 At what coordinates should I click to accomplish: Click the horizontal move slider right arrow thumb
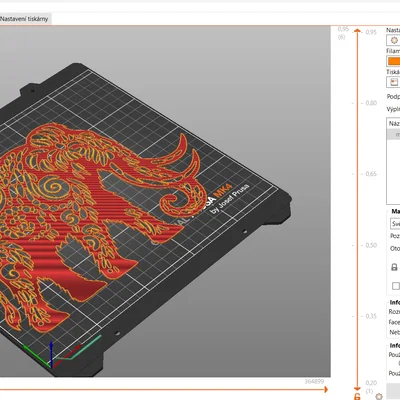point(326,389)
